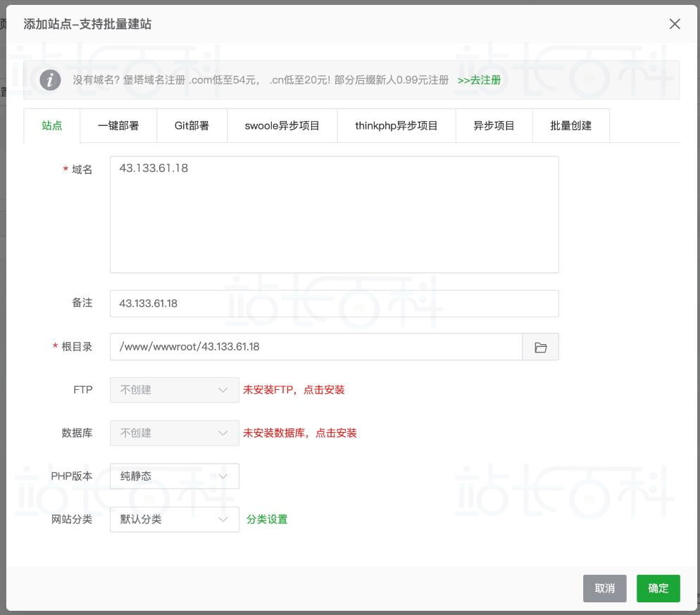
Task: Select the 站点 tab
Action: [52, 126]
